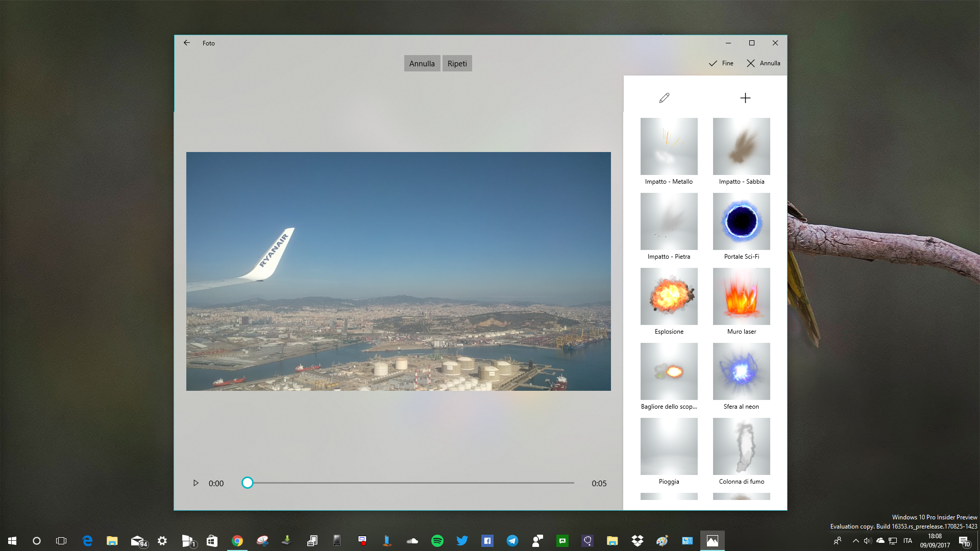The image size is (980, 551).
Task: Open Settings gear in taskbar
Action: click(162, 541)
